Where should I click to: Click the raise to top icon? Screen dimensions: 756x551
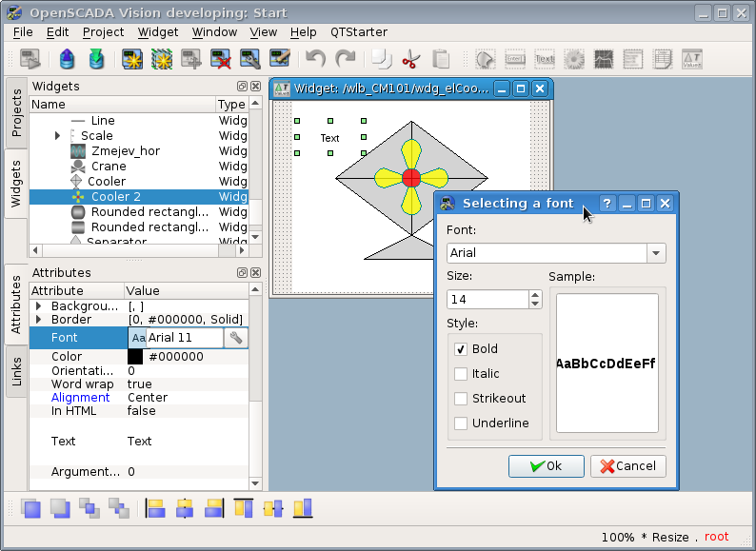(x=31, y=508)
